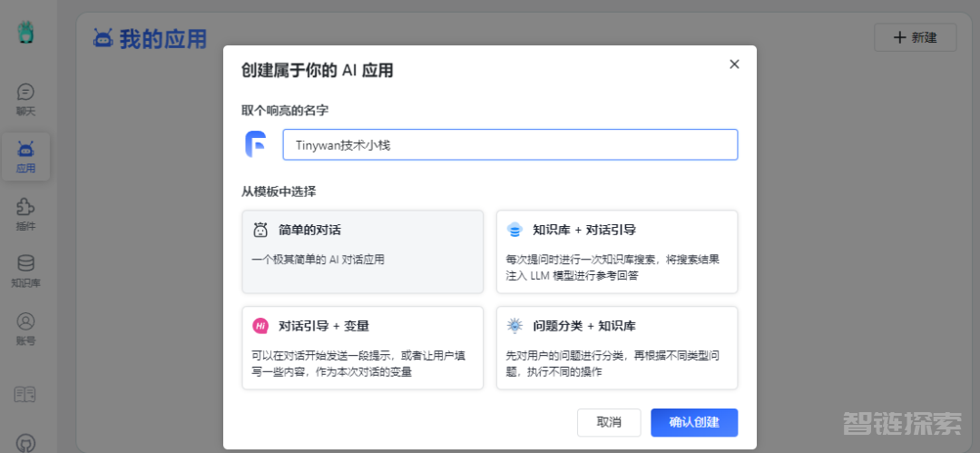
Task: Confirm creation with 确认创建 button
Action: [x=694, y=422]
